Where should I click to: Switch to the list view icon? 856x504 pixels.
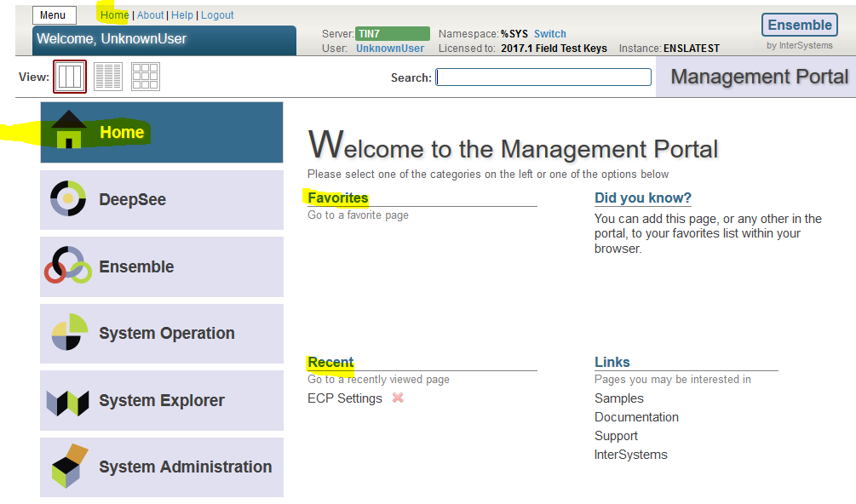(108, 77)
